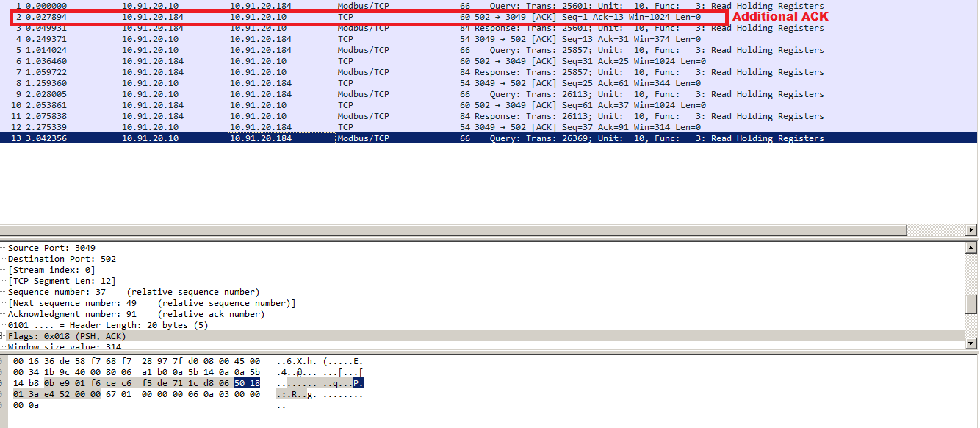Select the [Next sequence number: 49] field
This screenshot has width=980, height=428.
[x=152, y=303]
